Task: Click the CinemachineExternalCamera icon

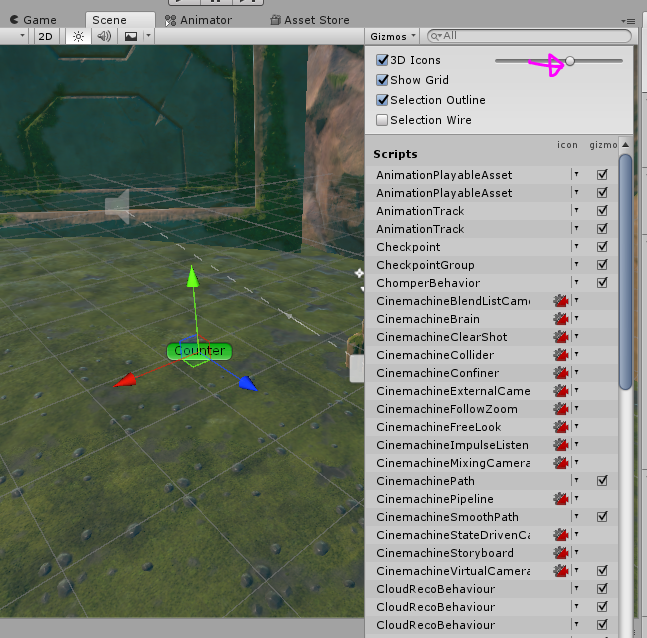Action: point(561,390)
